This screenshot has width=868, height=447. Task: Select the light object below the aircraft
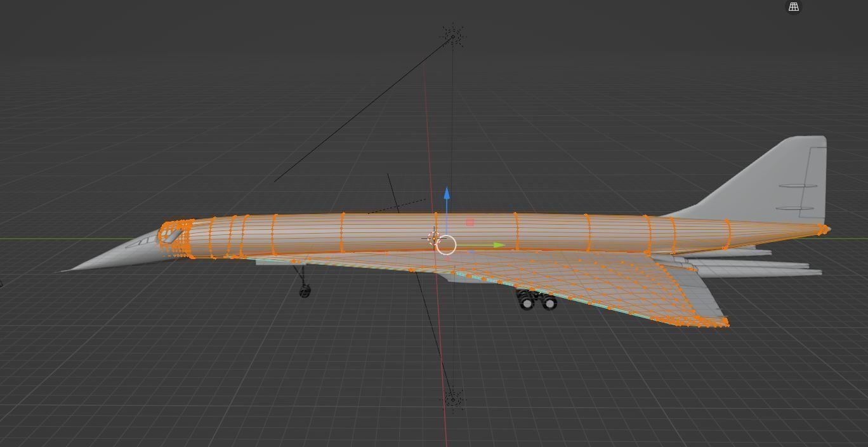452,399
